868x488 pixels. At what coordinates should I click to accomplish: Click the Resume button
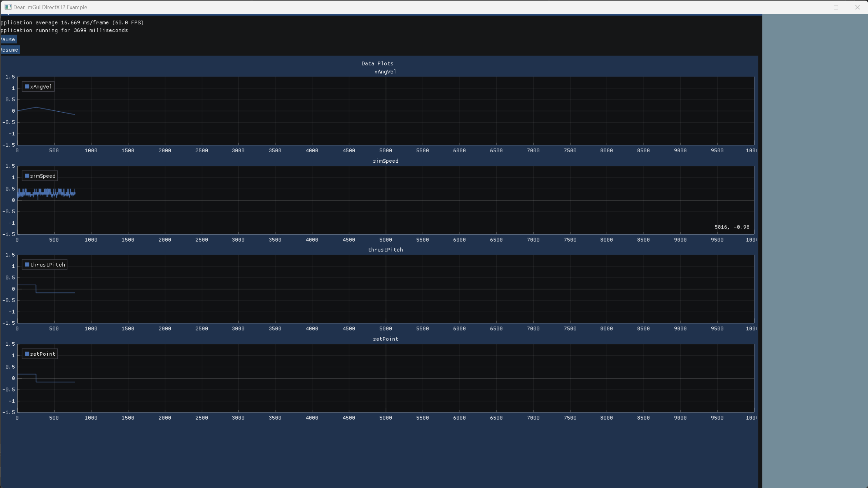9,50
